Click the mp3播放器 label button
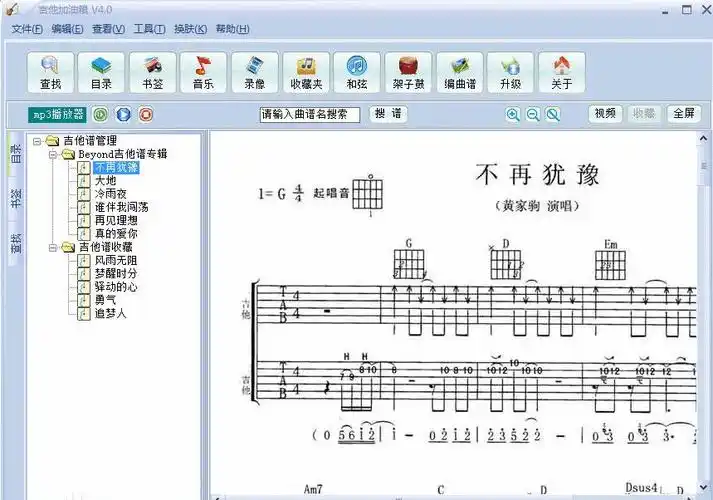 pos(57,114)
